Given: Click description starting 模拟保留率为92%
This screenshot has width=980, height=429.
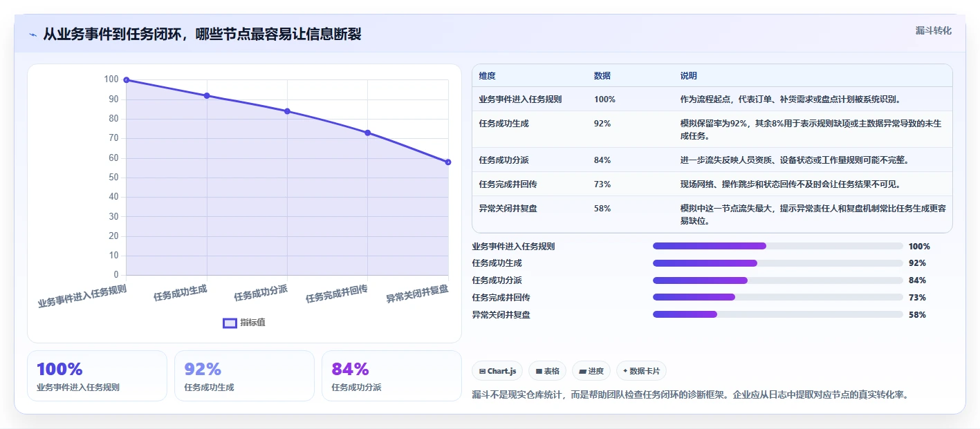Looking at the screenshot, I should pyautogui.click(x=811, y=129).
